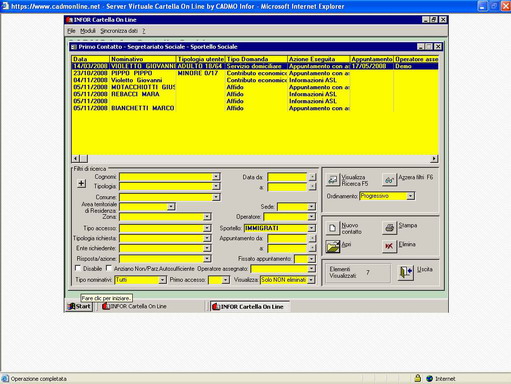This screenshot has width=511, height=384.
Task: Open the Tipologia richiesta dropdown
Action: point(207,238)
